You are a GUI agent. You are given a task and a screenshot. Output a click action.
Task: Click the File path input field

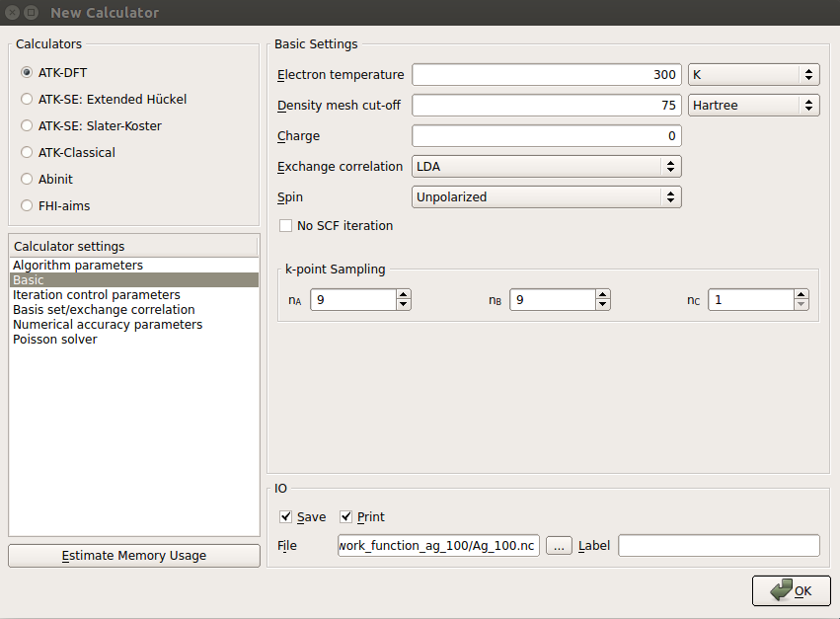pyautogui.click(x=438, y=546)
